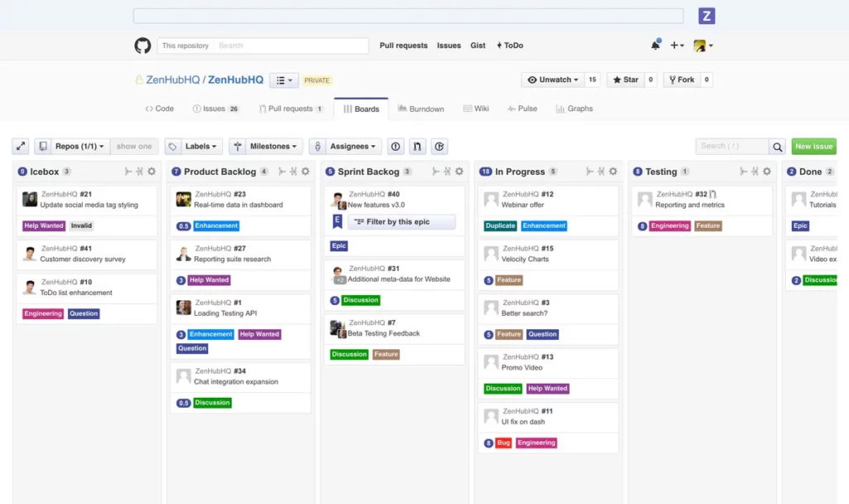Focus the GitHub repository search field

click(x=291, y=46)
